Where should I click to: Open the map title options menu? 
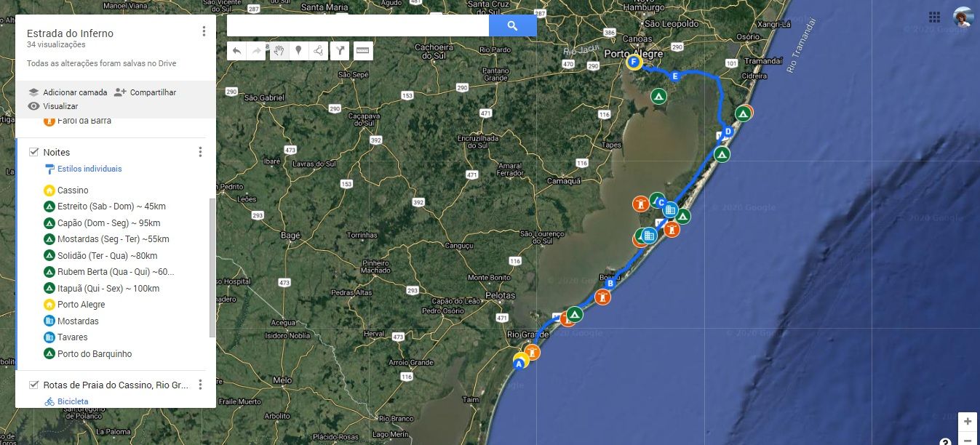point(204,31)
